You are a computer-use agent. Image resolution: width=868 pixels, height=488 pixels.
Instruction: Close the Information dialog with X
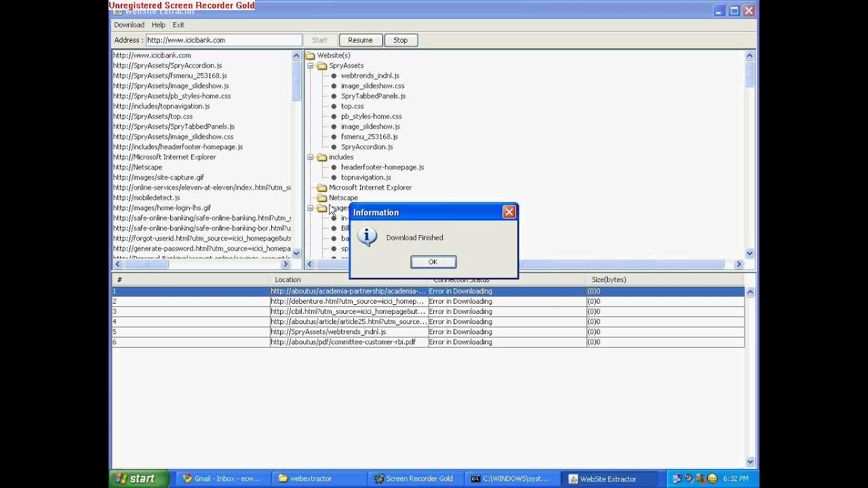pos(509,212)
